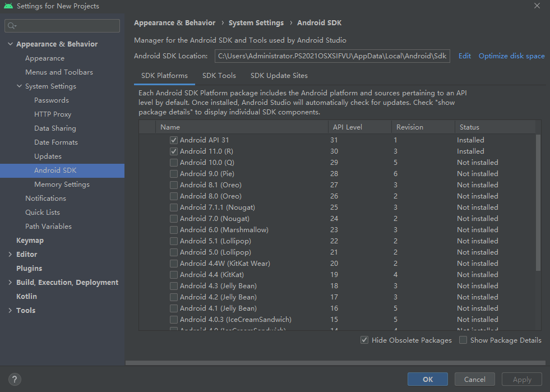Toggle Hide Obsolete Packages checkbox
The width and height of the screenshot is (550, 392).
364,340
